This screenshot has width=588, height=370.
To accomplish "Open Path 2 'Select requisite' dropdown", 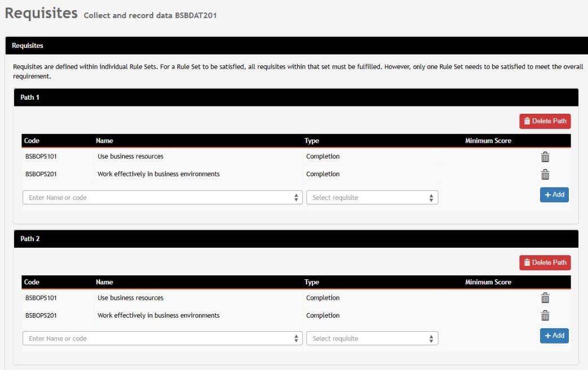I will pyautogui.click(x=372, y=338).
